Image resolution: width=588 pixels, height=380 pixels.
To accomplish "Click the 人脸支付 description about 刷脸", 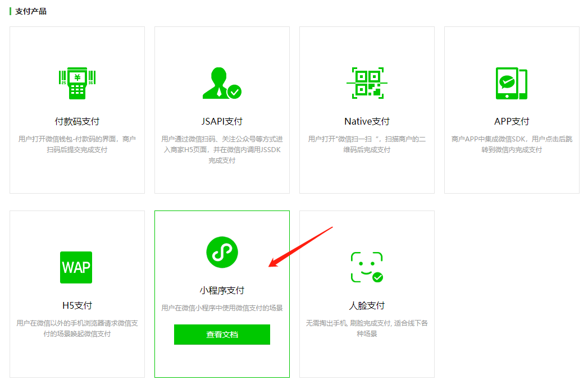I will pyautogui.click(x=367, y=328).
